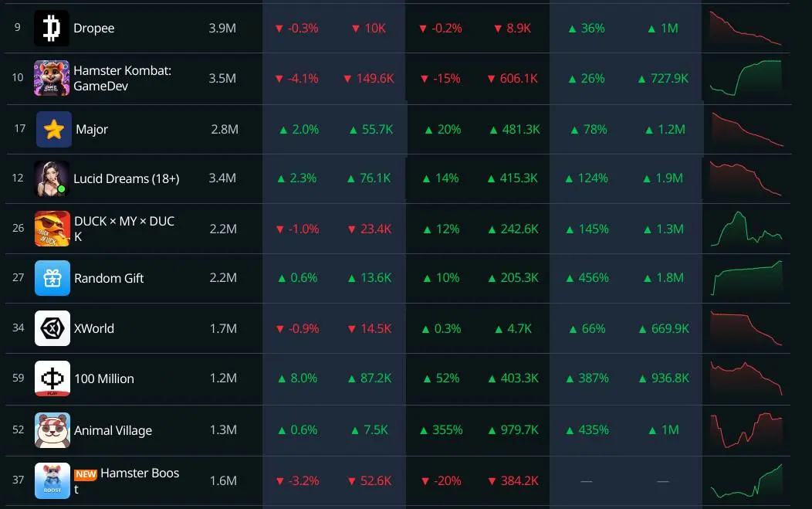Select the 979.7K increase value
812x509 pixels.
coord(513,430)
